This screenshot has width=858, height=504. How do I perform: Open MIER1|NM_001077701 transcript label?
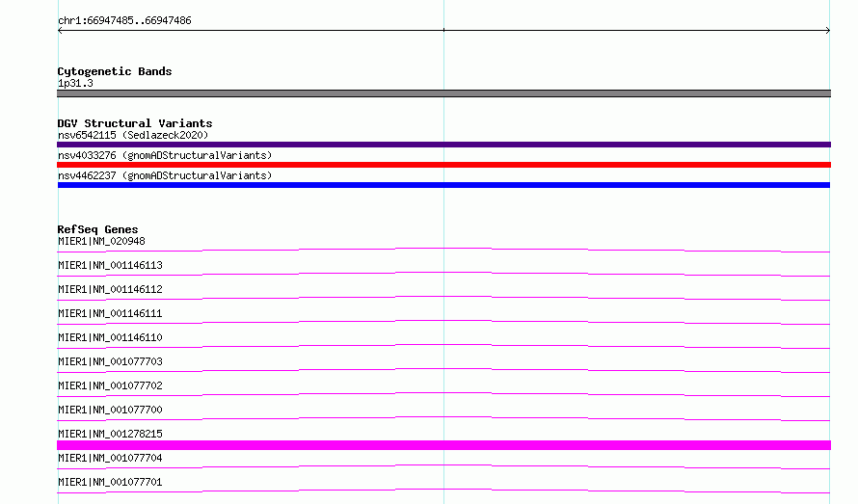(x=110, y=482)
